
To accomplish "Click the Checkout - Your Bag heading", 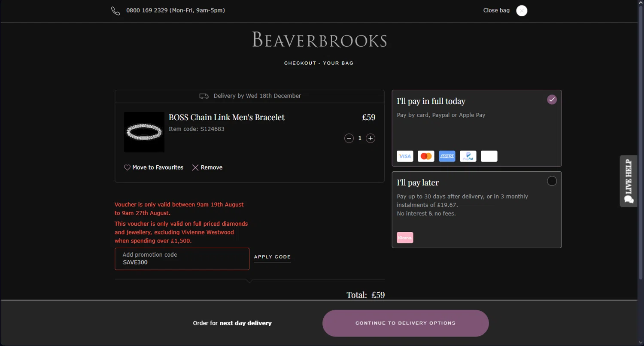I will coord(319,63).
